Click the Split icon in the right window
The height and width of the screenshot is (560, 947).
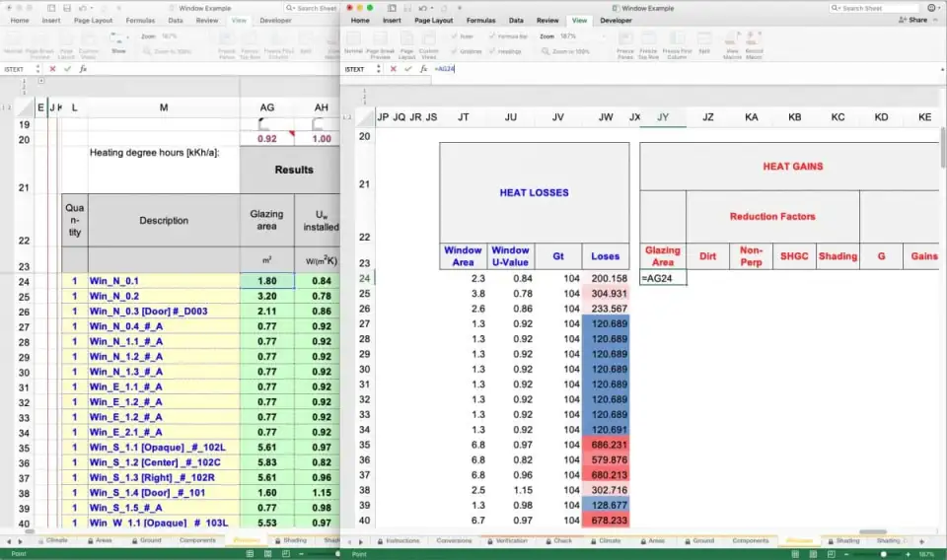pyautogui.click(x=704, y=43)
